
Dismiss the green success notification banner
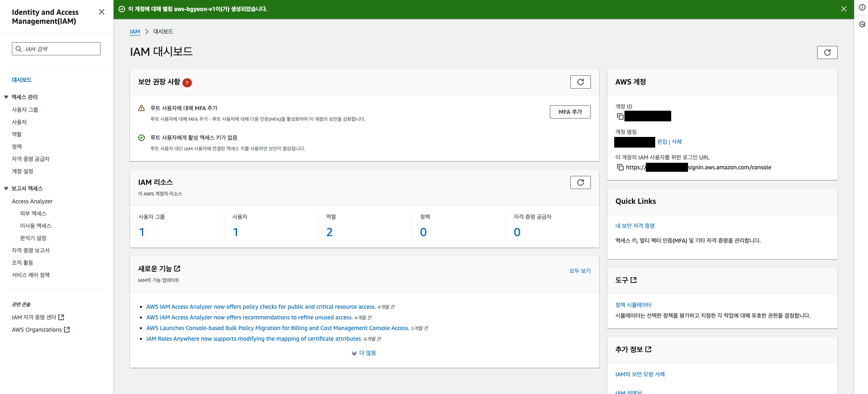[x=844, y=9]
